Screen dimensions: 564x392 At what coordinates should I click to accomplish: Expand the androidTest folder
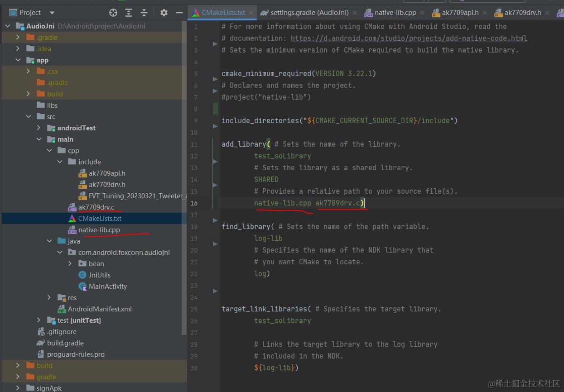(x=39, y=128)
